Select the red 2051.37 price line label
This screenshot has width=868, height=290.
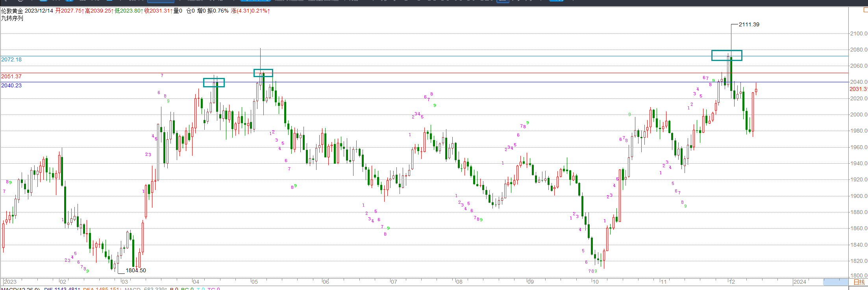(x=11, y=76)
